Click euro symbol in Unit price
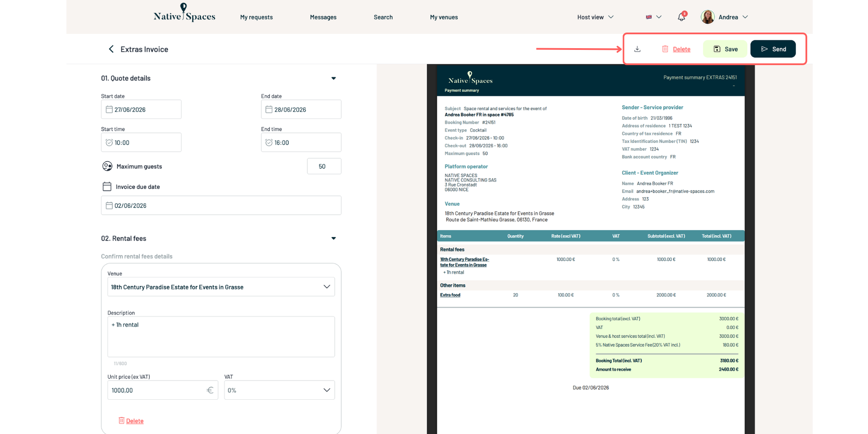The image size is (868, 434). (x=210, y=390)
